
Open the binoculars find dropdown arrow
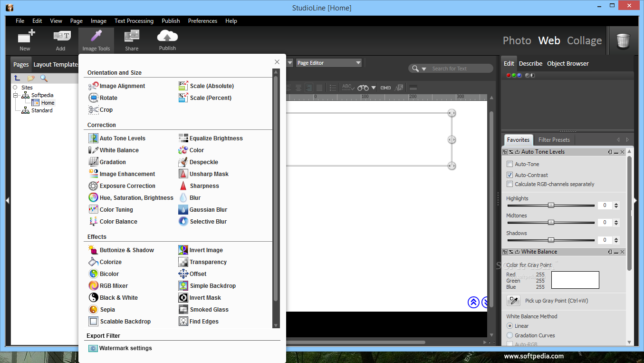coord(374,88)
